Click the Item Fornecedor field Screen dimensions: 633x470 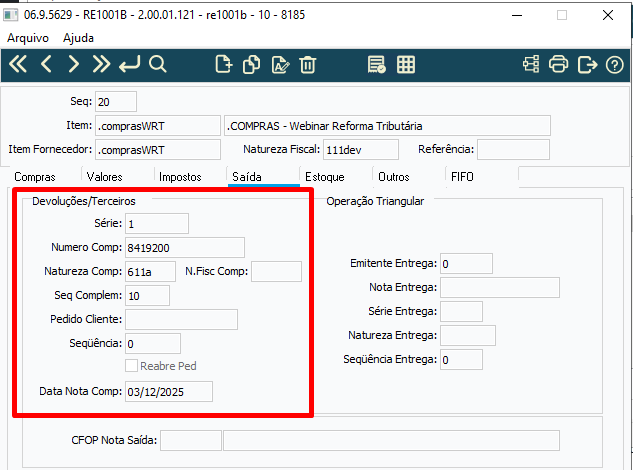tap(158, 149)
